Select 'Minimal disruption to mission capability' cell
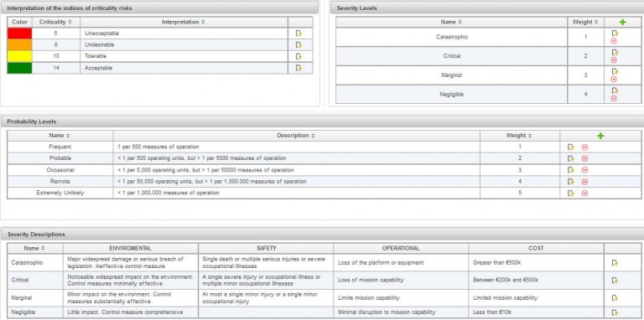The image size is (644, 320). point(401,312)
